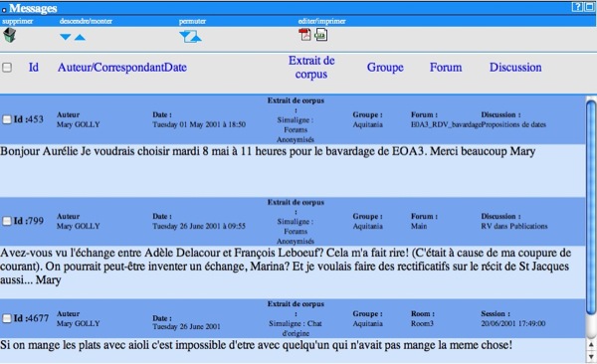
Task: Click the move down arrow icon
Action: [x=66, y=37]
